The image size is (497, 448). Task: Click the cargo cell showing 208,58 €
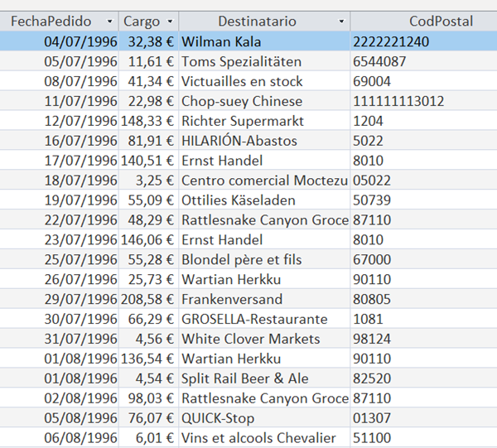[149, 299]
